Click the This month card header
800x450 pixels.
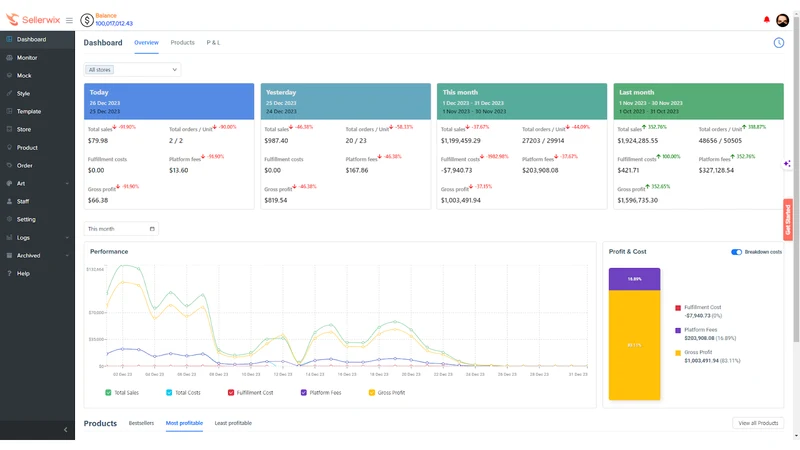point(522,102)
